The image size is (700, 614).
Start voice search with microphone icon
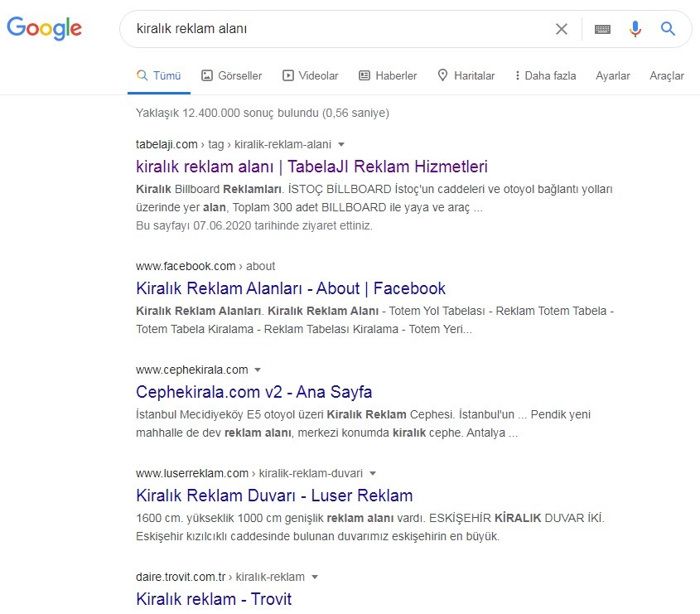pyautogui.click(x=635, y=29)
